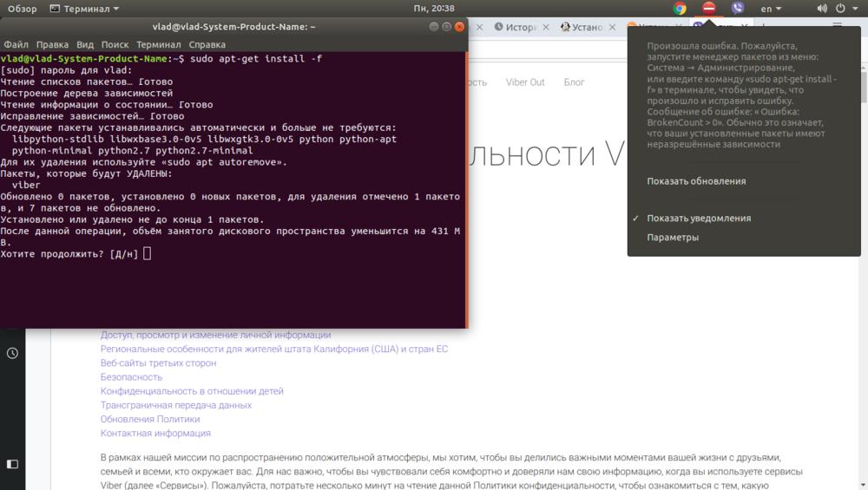The image size is (868, 490).
Task: Open the Доступ, просмотр и изменение личной информации link
Action: [x=216, y=335]
